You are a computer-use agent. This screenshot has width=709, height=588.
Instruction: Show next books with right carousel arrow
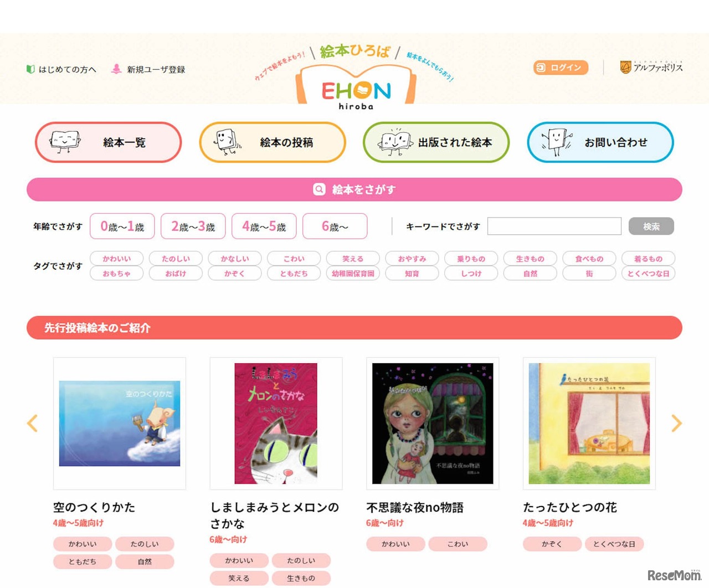click(676, 424)
